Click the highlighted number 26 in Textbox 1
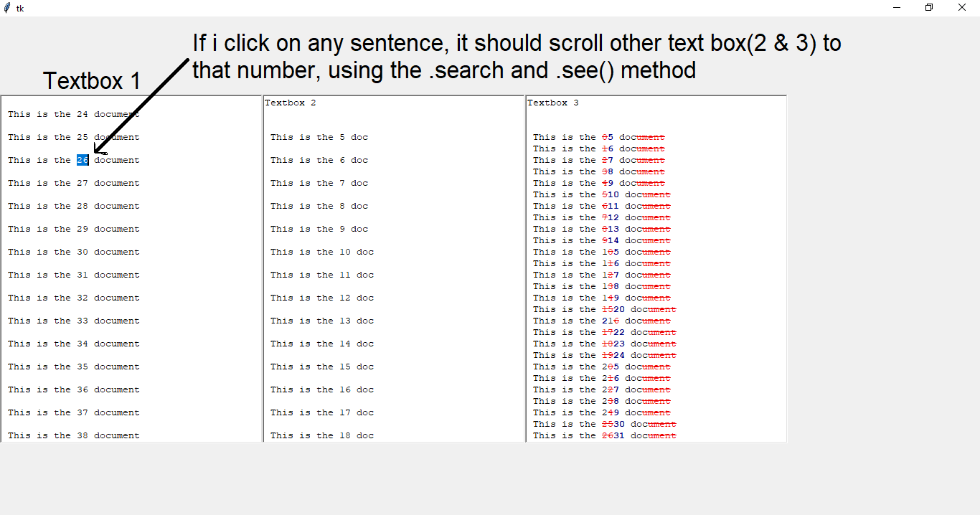Viewport: 980px width, 515px height. tap(83, 160)
